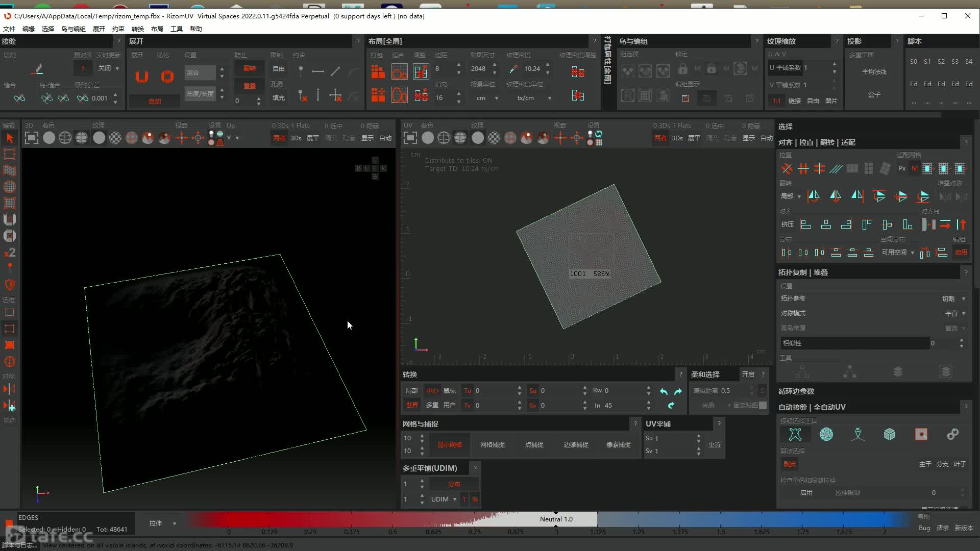Toggle the red 翻转 prevent-flips button
This screenshot has width=980, height=551.
[250, 68]
